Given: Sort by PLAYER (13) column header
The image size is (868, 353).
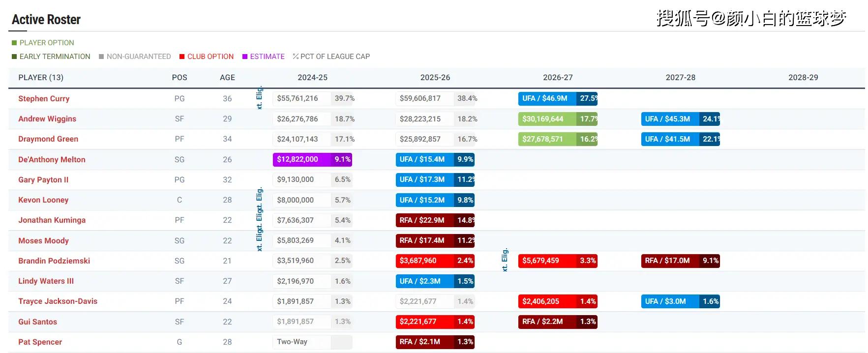Looking at the screenshot, I should point(41,78).
